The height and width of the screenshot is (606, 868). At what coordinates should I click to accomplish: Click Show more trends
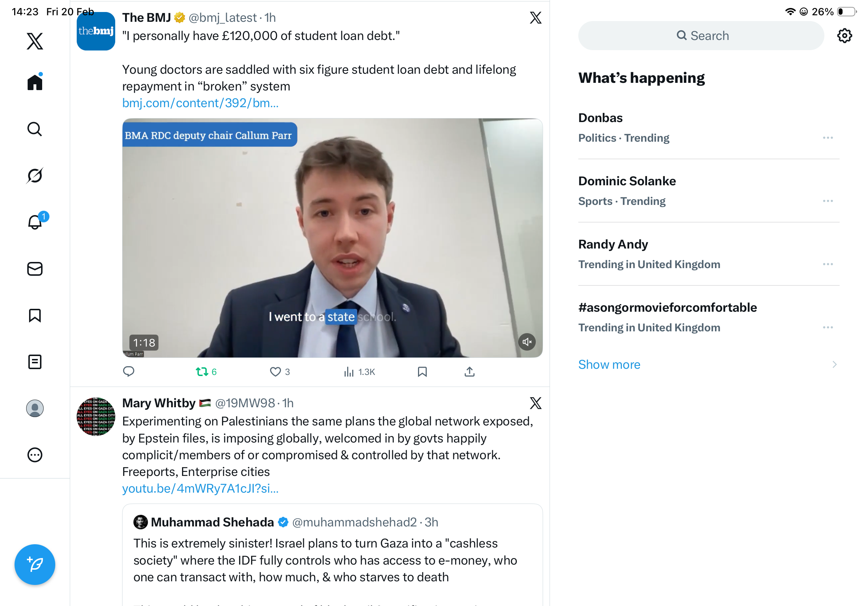pyautogui.click(x=609, y=365)
